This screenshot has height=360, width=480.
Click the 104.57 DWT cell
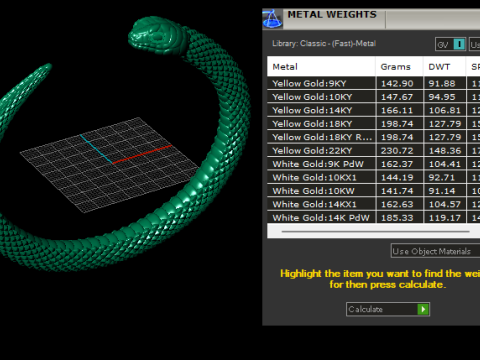(445, 204)
